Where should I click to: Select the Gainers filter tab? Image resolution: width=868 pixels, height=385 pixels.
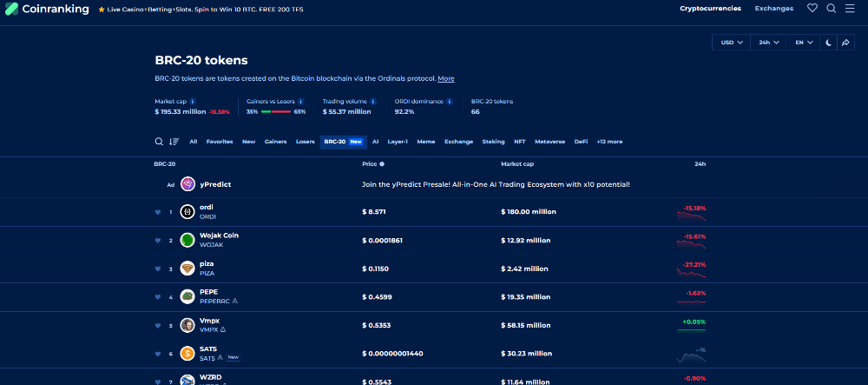click(x=276, y=142)
